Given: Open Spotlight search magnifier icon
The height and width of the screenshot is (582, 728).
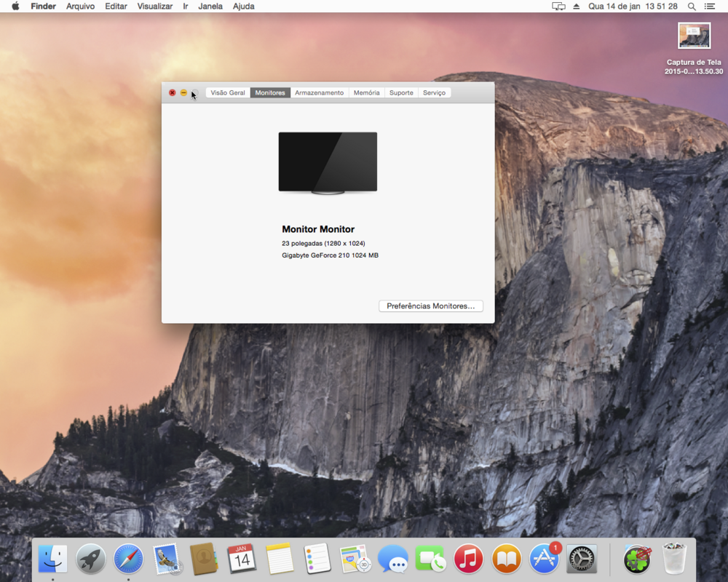Looking at the screenshot, I should [x=692, y=7].
